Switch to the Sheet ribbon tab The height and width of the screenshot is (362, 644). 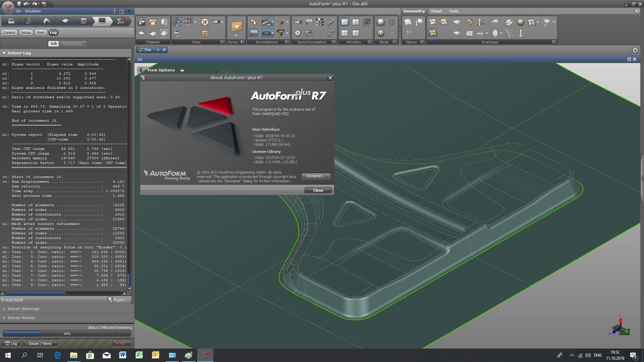pyautogui.click(x=436, y=11)
